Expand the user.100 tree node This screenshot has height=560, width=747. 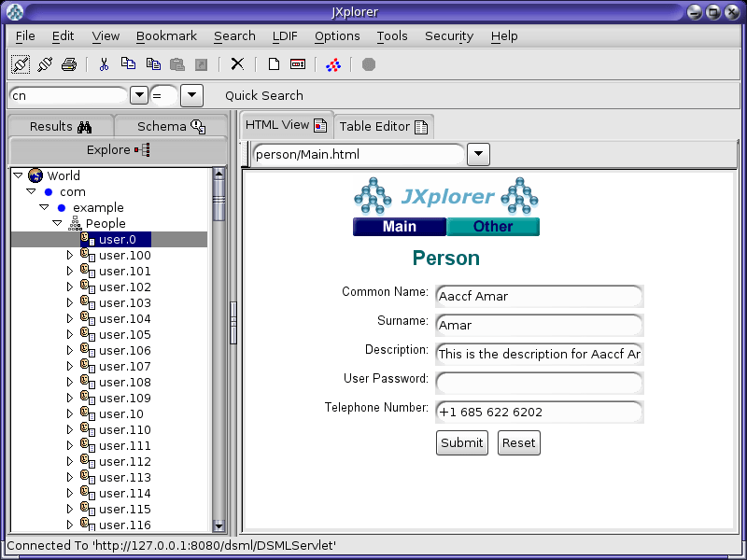(x=70, y=255)
